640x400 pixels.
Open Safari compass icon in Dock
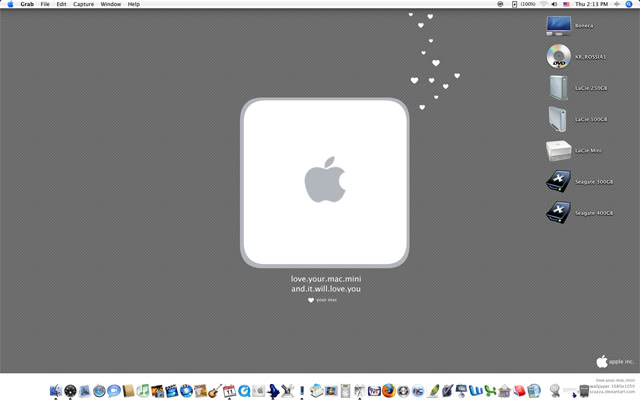(x=99, y=391)
